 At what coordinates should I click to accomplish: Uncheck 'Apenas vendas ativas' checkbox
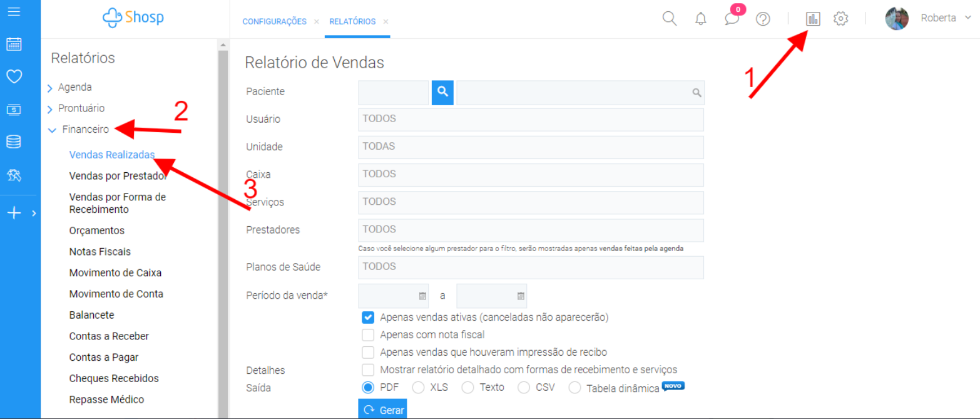[x=368, y=318]
